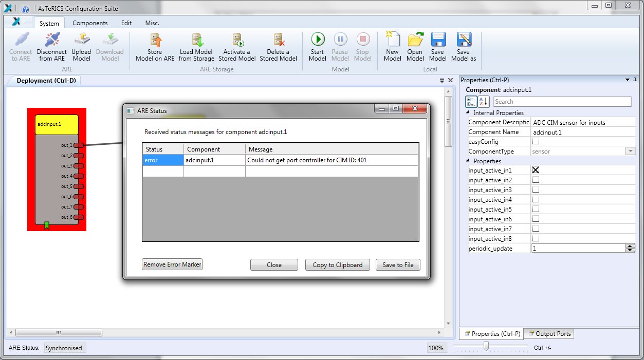Close the Deployment tab area with X
Screen dimensions: 644x360
[451, 80]
